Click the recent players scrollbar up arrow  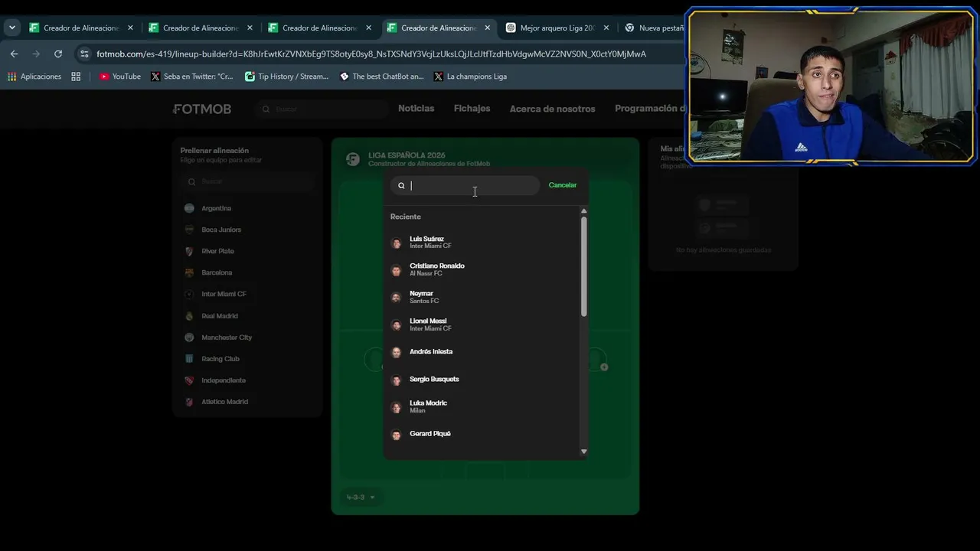pyautogui.click(x=584, y=211)
